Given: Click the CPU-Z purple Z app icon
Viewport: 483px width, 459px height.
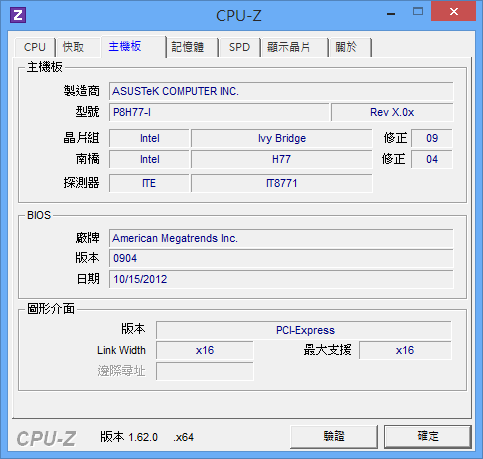Looking at the screenshot, I should [18, 15].
